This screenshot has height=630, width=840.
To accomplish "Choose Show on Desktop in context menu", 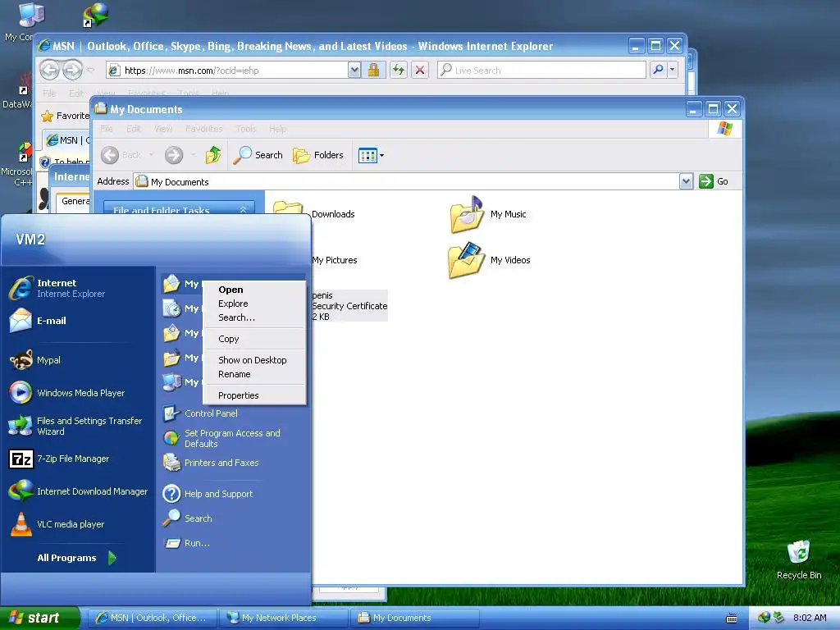I will click(x=254, y=361).
